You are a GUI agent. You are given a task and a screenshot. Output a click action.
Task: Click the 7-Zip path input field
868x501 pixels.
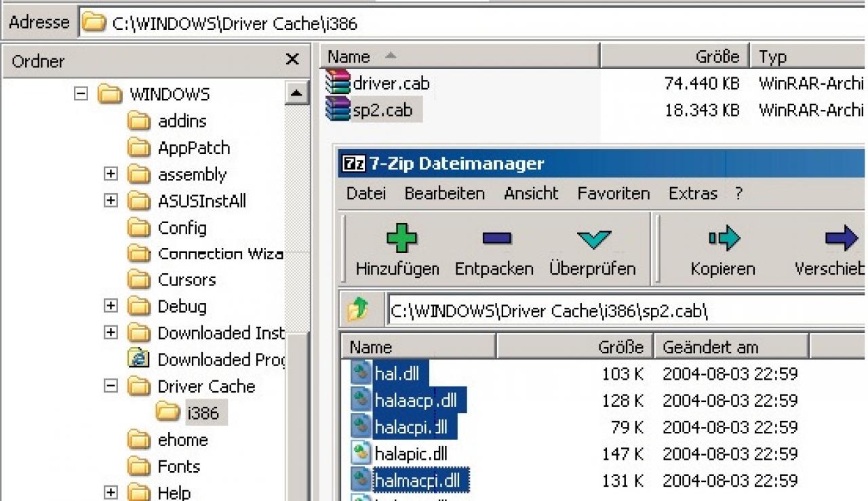627,310
